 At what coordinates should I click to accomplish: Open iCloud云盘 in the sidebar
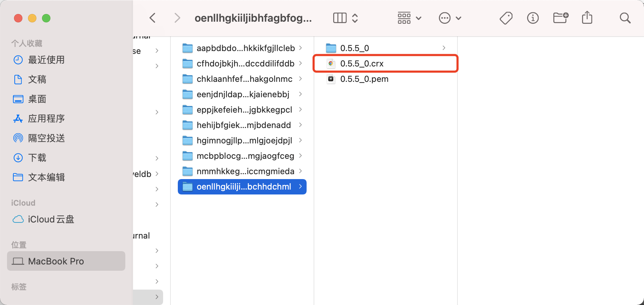click(x=51, y=219)
